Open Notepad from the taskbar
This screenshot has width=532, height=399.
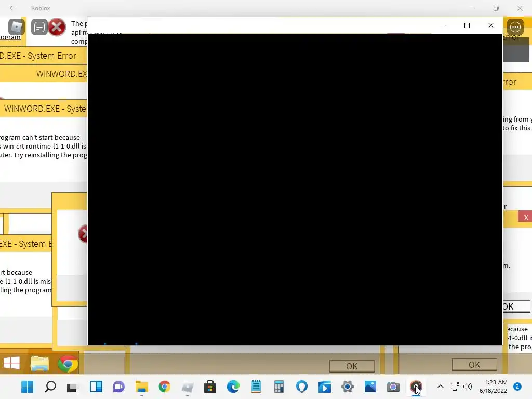[x=256, y=387]
